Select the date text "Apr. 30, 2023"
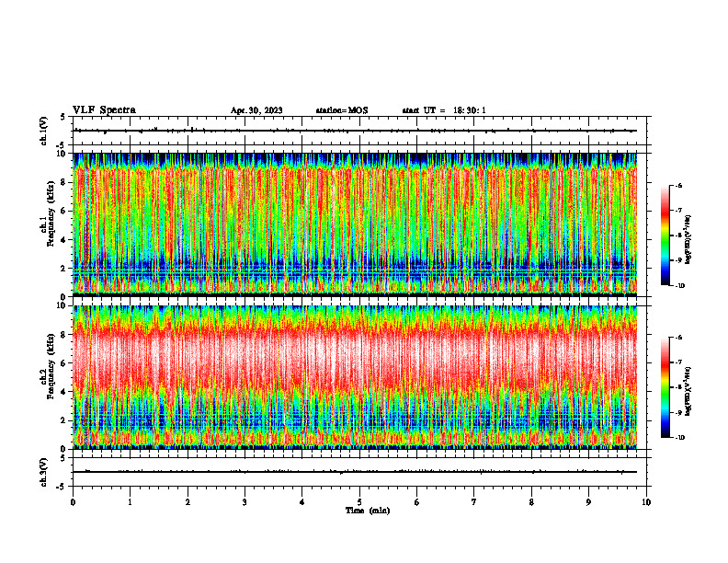The image size is (728, 563). [x=256, y=110]
